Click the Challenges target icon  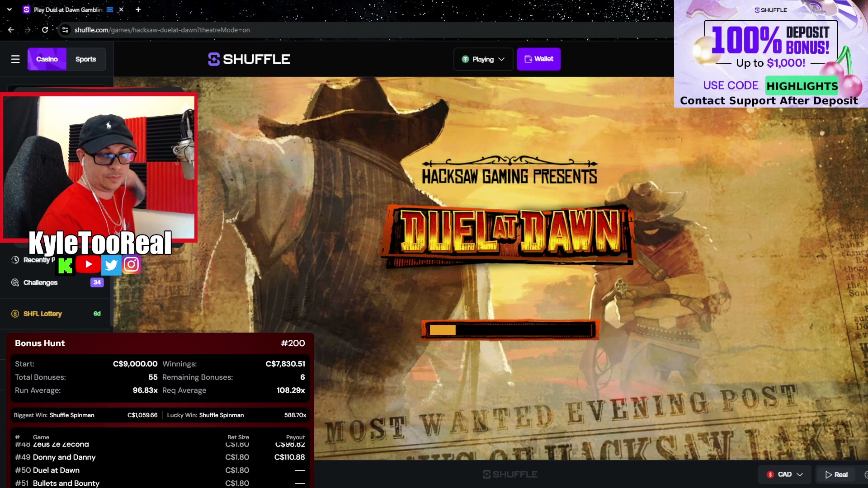15,282
